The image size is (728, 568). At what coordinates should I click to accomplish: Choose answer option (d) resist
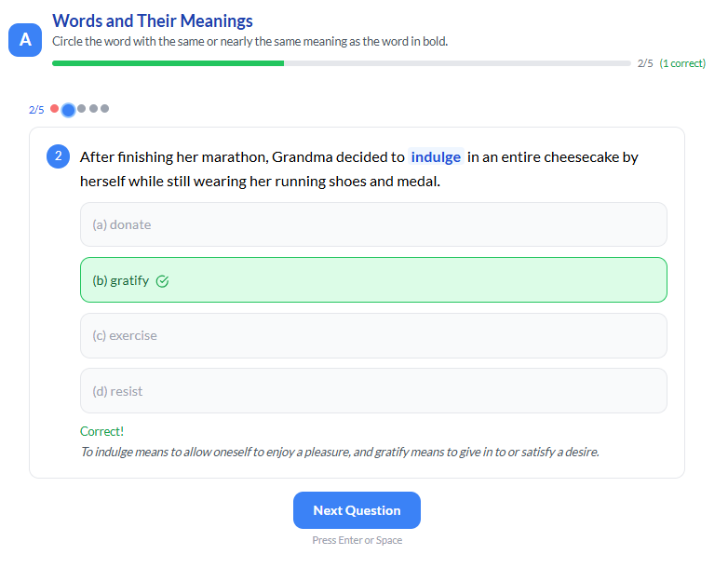[x=373, y=391]
